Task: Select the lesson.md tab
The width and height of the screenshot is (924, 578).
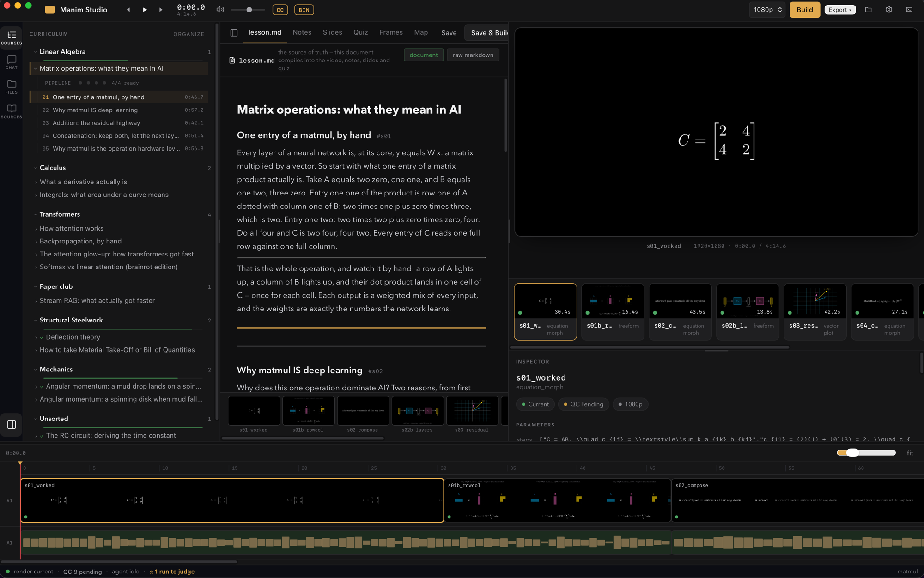Action: [x=265, y=32]
